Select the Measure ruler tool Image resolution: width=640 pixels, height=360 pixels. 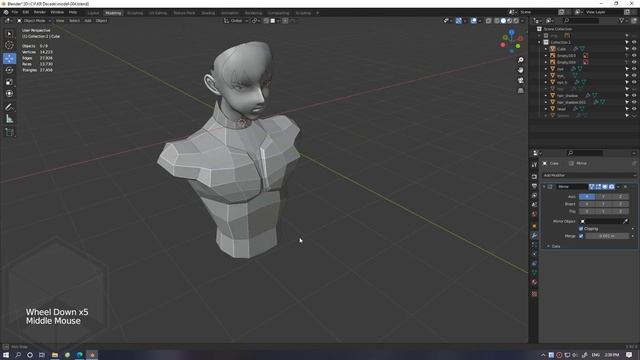click(x=9, y=119)
